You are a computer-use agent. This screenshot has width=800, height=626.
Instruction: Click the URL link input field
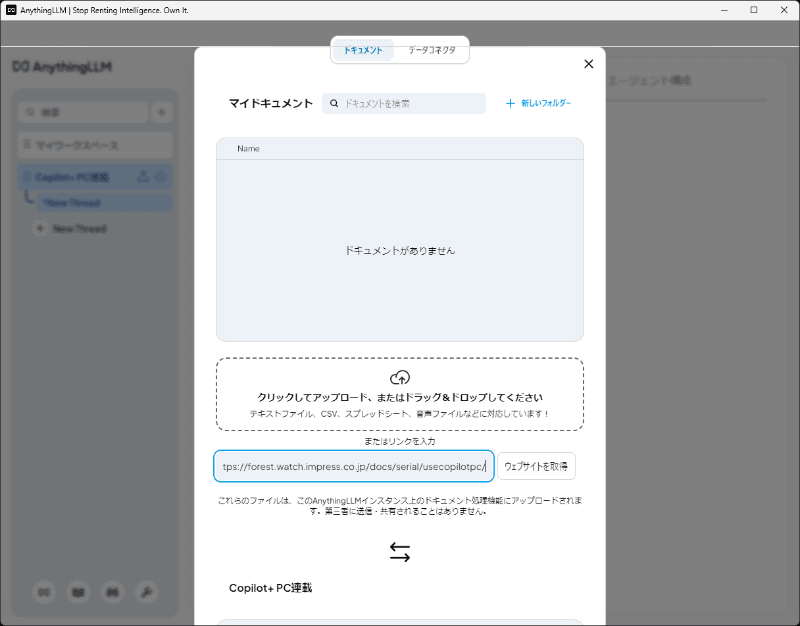coord(354,466)
